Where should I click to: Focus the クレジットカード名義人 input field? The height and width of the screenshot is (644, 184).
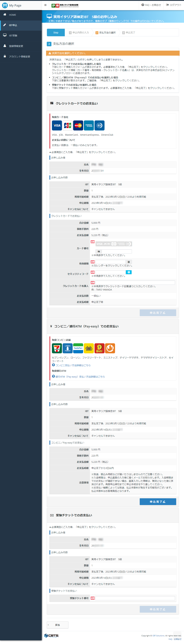click(135, 282)
